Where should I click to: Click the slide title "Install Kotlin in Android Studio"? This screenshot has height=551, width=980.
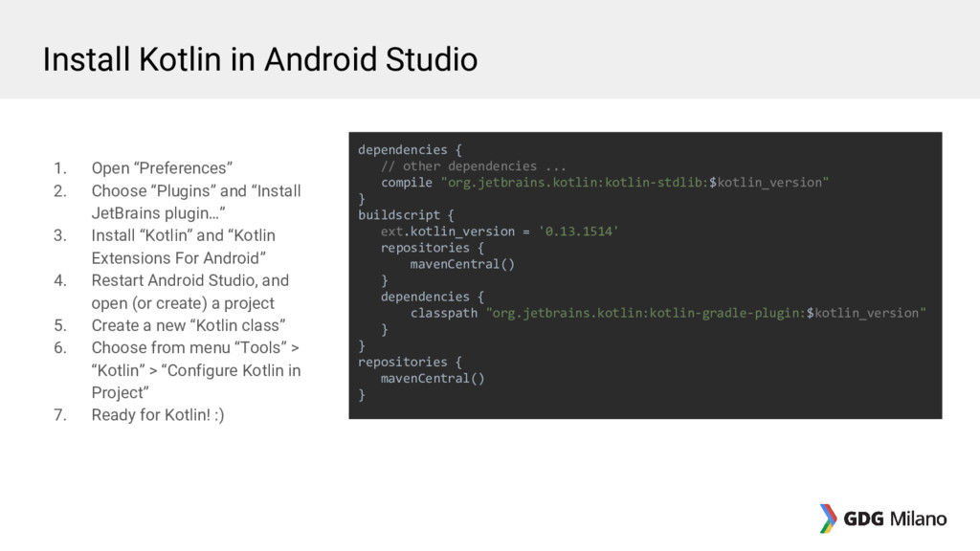[x=260, y=59]
